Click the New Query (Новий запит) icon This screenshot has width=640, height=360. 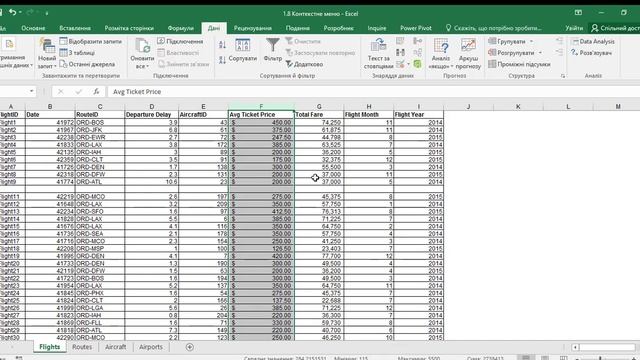47,46
